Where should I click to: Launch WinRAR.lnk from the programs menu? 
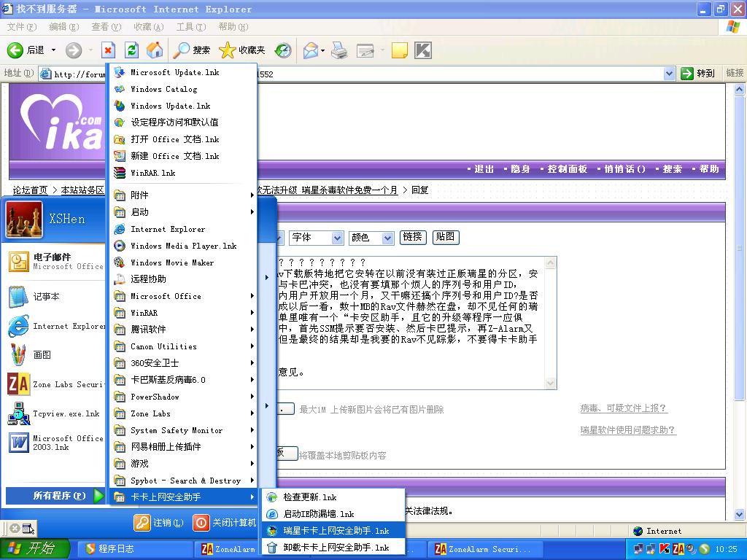(x=152, y=173)
